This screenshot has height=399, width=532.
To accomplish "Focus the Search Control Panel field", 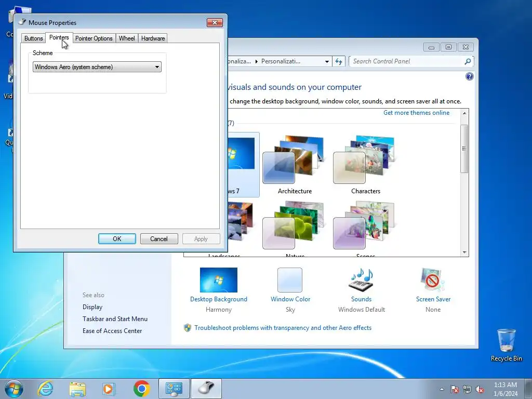I will point(407,61).
